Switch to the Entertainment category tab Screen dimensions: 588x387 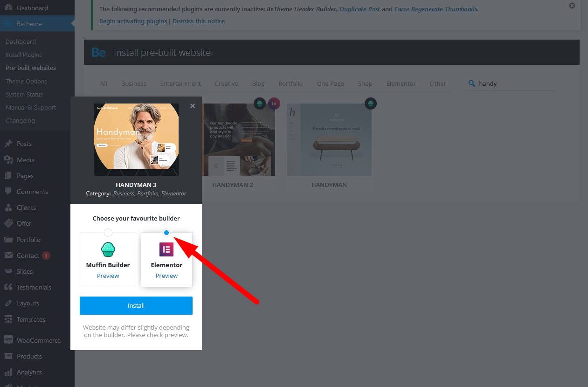tap(180, 83)
